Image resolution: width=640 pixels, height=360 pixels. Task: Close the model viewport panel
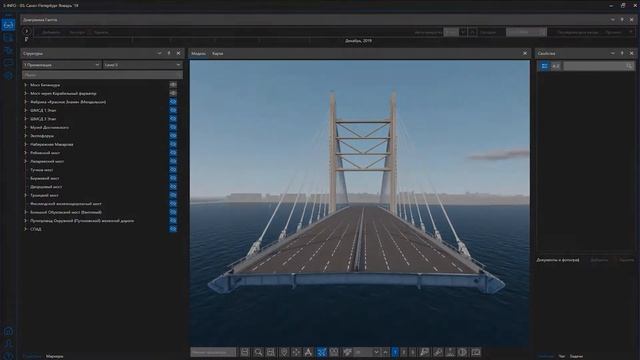coord(525,53)
